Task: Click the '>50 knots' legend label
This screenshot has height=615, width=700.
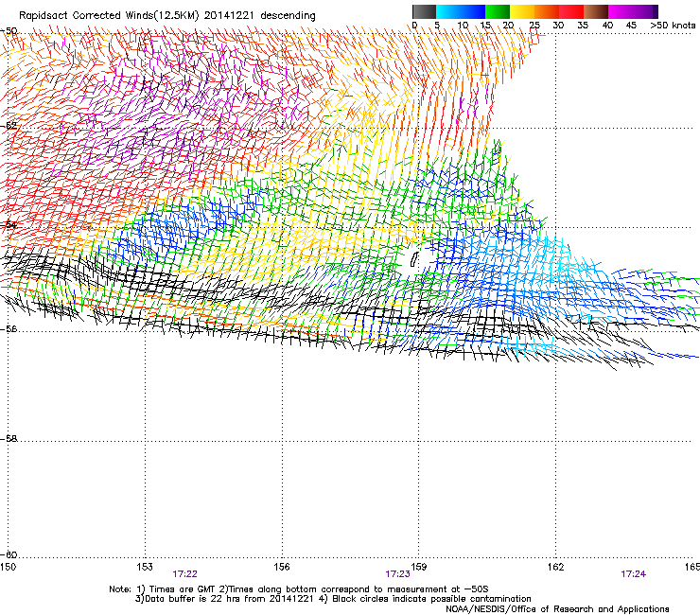Action: click(x=673, y=26)
